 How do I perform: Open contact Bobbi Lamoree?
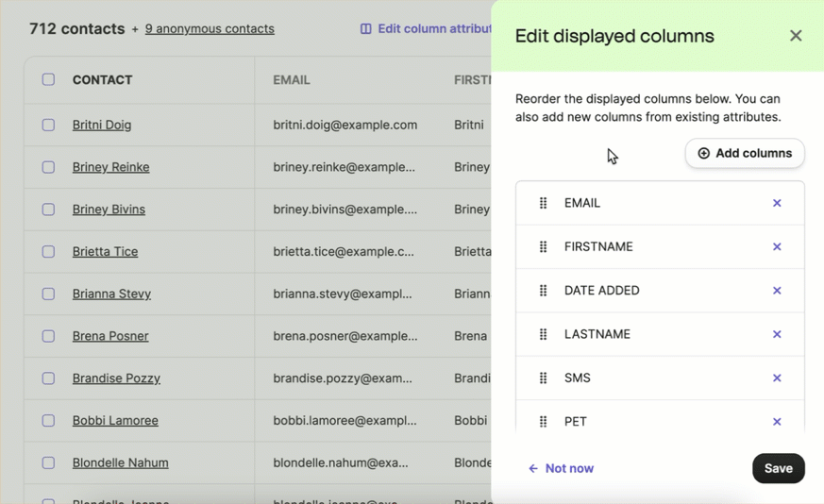tap(115, 420)
